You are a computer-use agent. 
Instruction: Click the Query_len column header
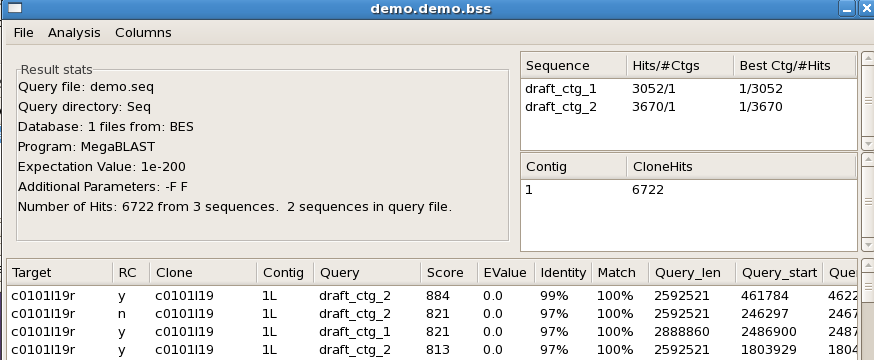point(692,273)
